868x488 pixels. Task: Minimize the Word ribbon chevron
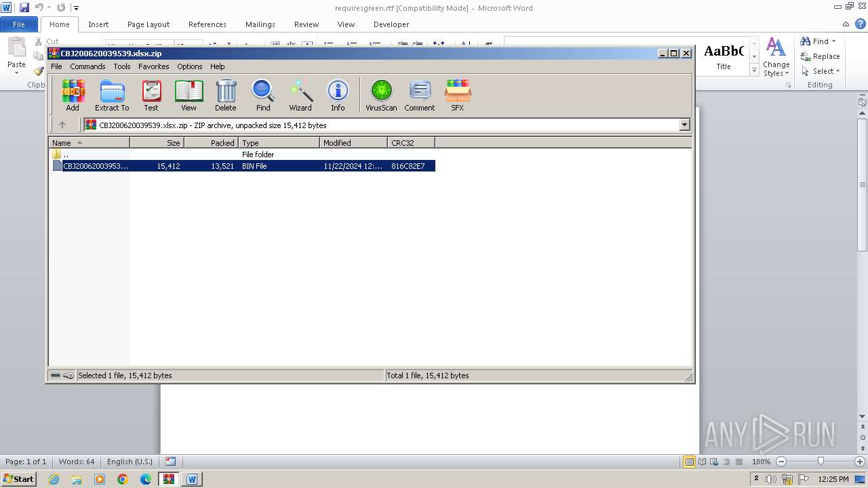(847, 24)
